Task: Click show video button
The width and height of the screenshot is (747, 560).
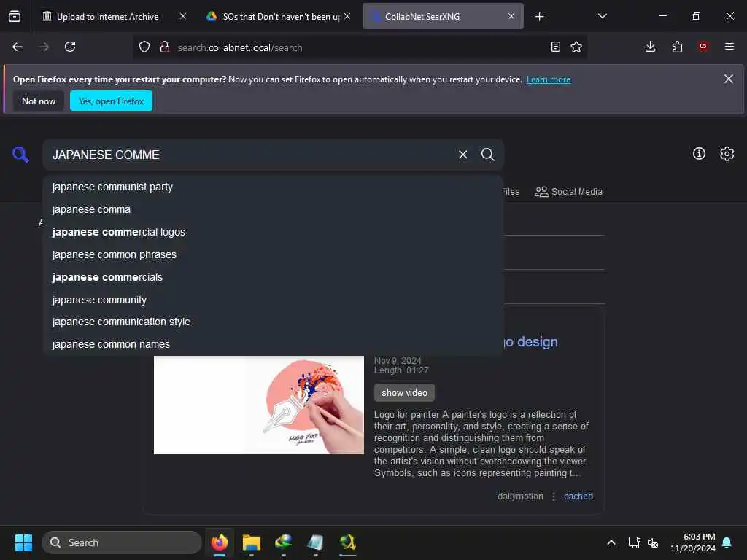Action: pyautogui.click(x=404, y=393)
